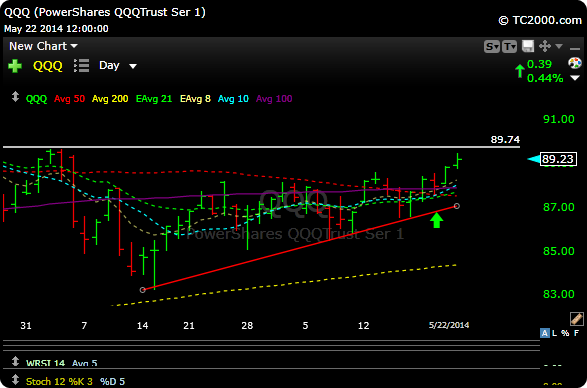Image resolution: width=587 pixels, height=388 pixels.
Task: Open the gray triangle dropdown next to move icon
Action: [559, 46]
